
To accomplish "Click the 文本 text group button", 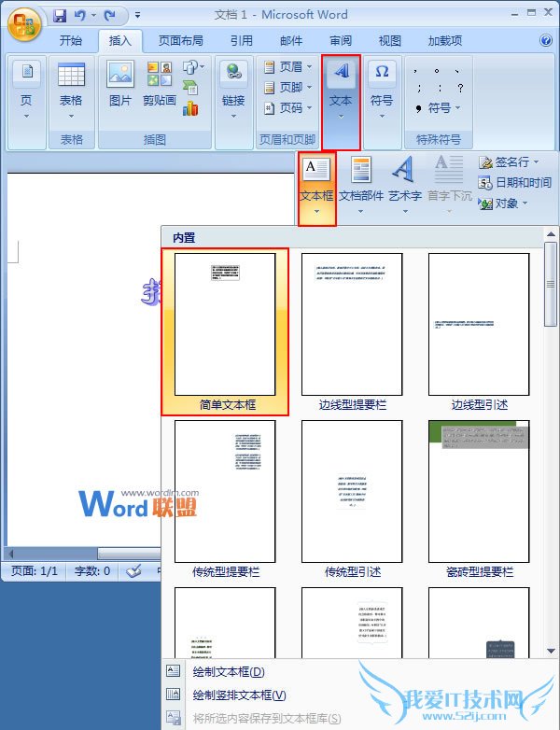I will tap(341, 103).
